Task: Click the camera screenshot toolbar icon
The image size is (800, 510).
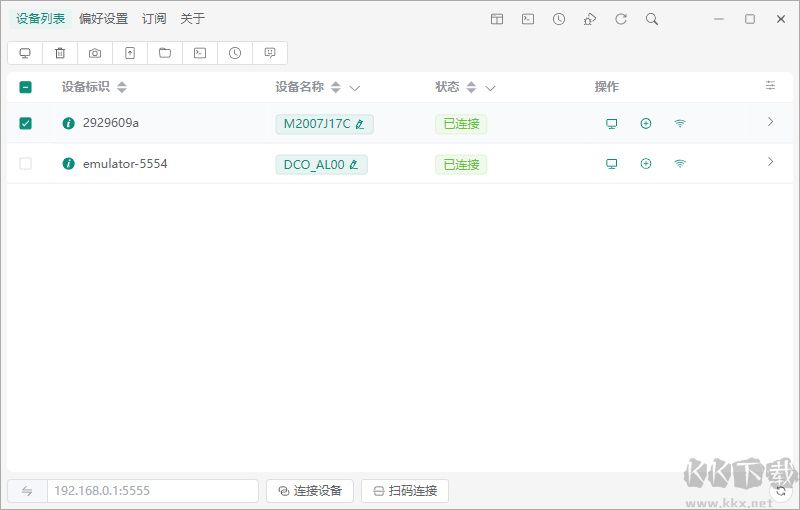Action: [95, 53]
